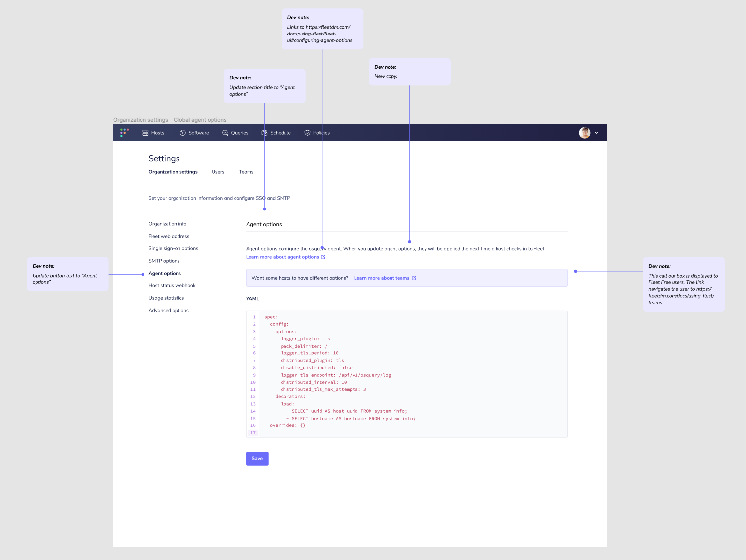The width and height of the screenshot is (746, 560).
Task: Click the external link icon beside teams link
Action: click(x=413, y=278)
